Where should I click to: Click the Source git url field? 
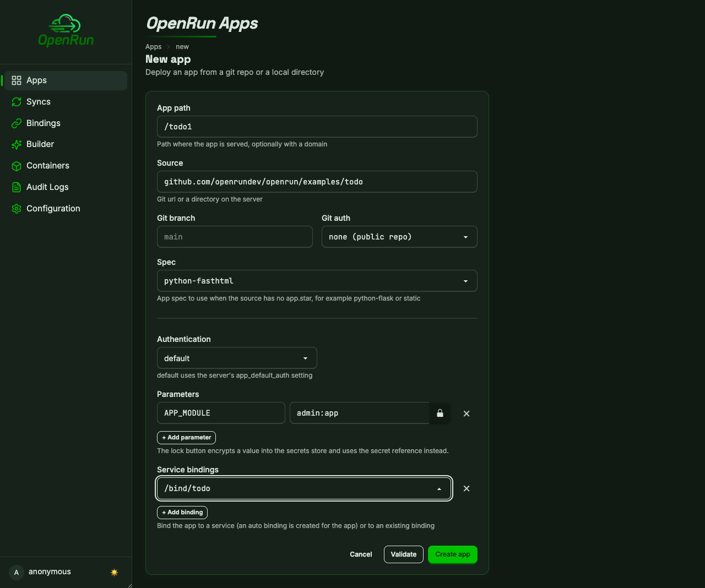click(x=317, y=182)
